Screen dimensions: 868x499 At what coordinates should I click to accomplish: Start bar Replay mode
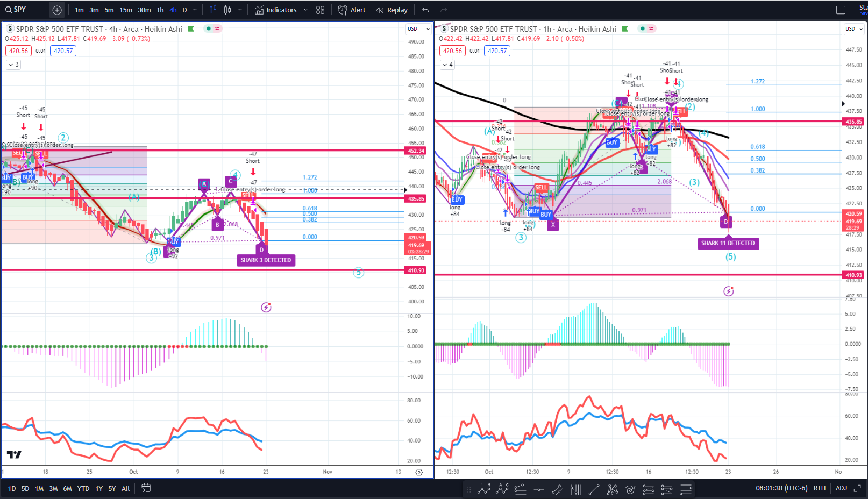click(392, 10)
